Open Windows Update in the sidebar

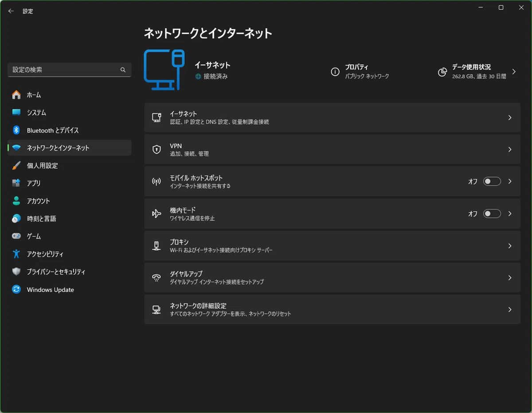pyautogui.click(x=70, y=289)
